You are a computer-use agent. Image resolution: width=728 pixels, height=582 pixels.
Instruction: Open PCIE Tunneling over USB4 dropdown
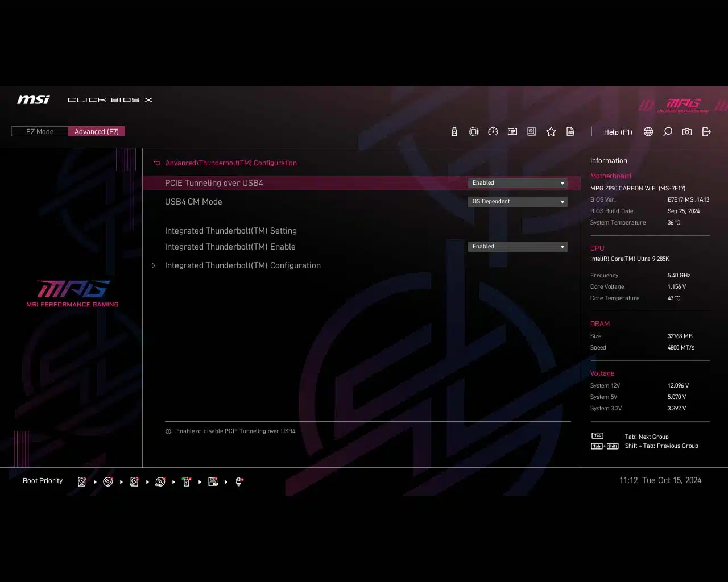pos(518,183)
